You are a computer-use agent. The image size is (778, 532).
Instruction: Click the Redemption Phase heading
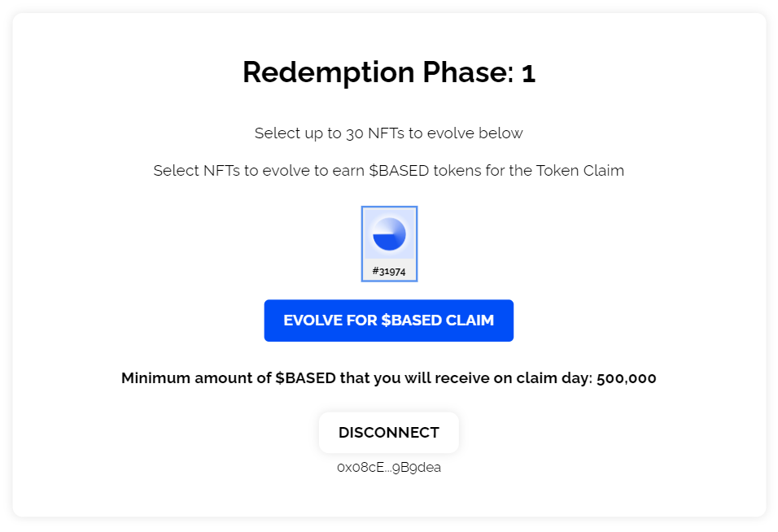tap(389, 73)
